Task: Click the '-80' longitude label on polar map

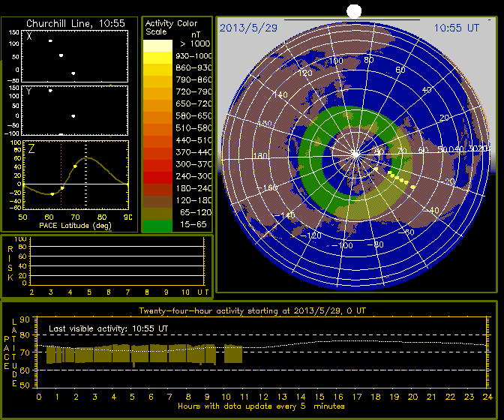Action: pyautogui.click(x=375, y=244)
